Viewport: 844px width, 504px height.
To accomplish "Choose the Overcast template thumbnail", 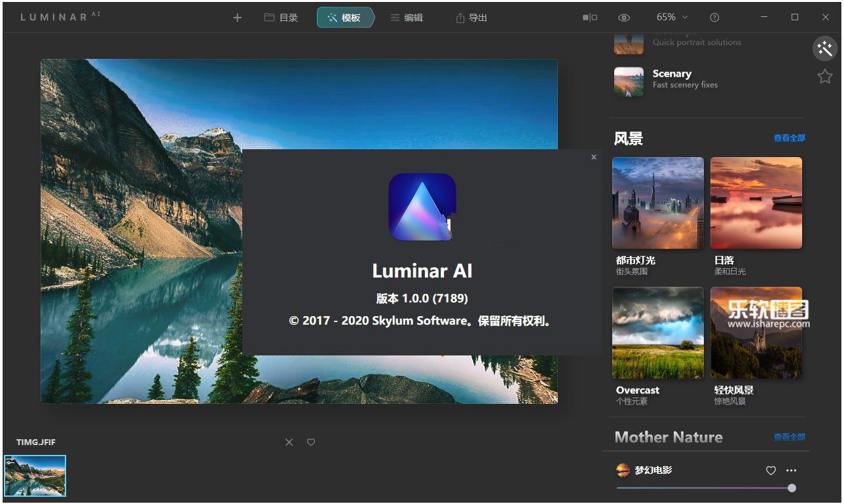I will 658,333.
